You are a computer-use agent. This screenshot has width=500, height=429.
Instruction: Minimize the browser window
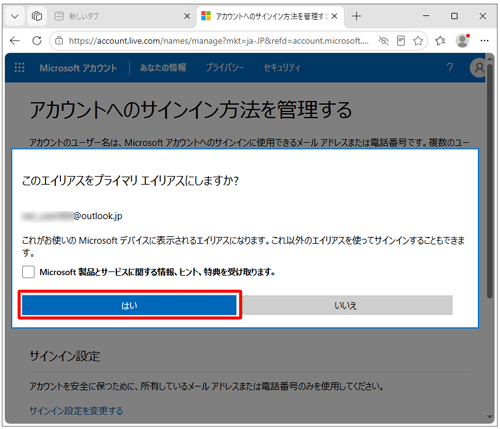(x=426, y=16)
